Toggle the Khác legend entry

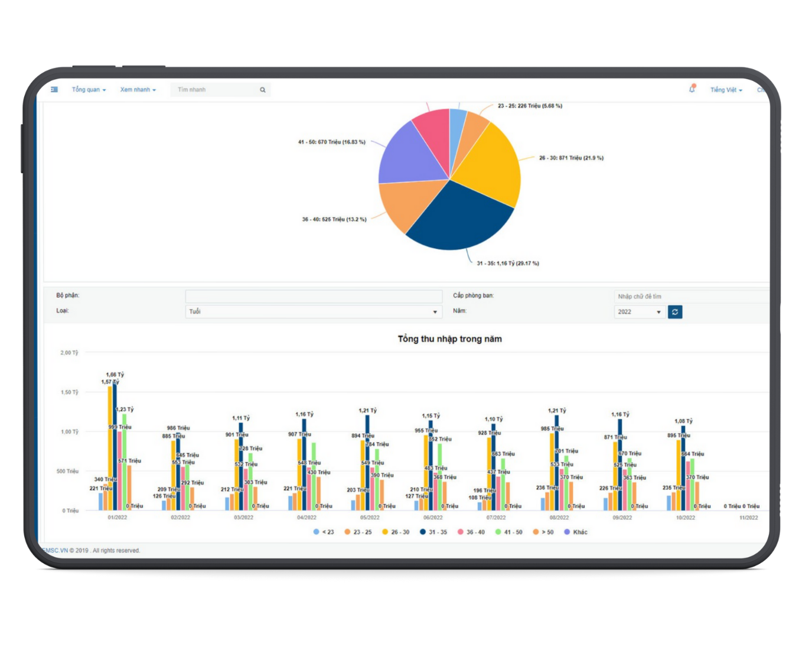[x=576, y=532]
